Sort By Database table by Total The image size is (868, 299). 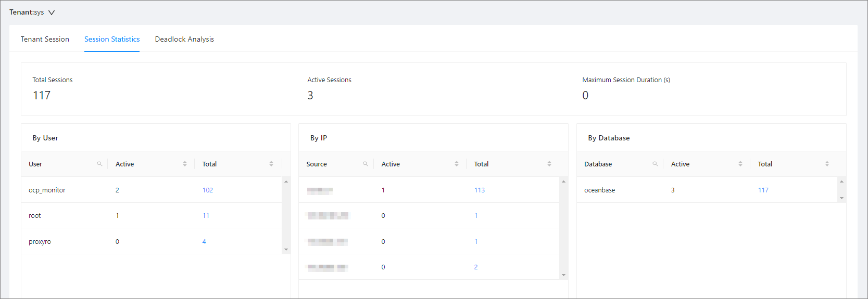[x=827, y=164]
